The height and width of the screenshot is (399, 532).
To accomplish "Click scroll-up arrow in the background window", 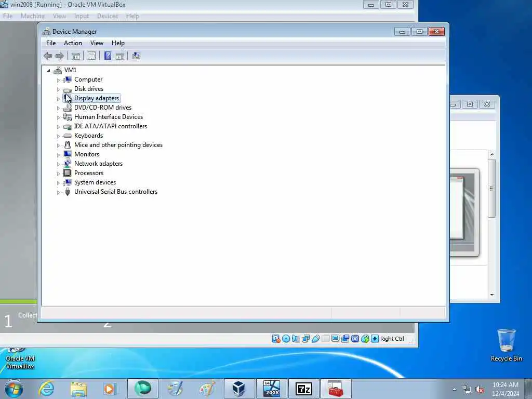I will [x=492, y=154].
